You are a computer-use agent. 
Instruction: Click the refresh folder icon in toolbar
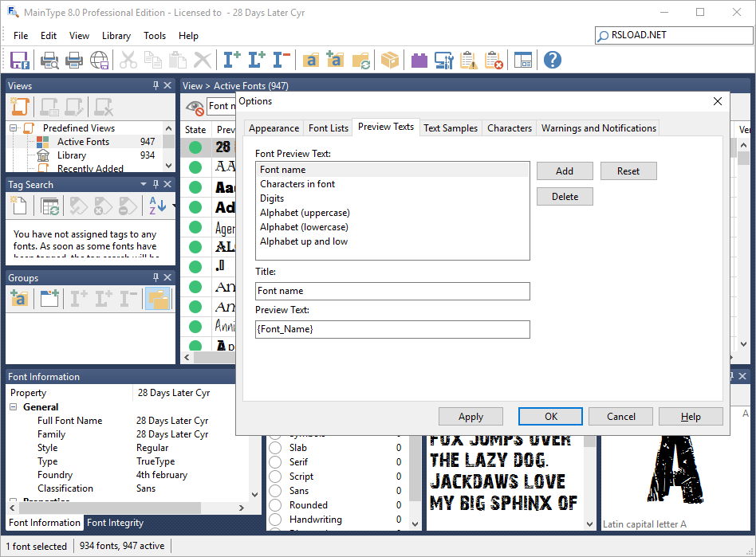[x=360, y=61]
